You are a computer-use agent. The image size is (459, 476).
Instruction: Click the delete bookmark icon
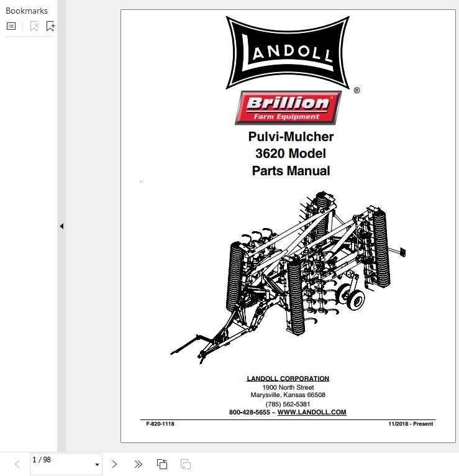click(x=34, y=26)
